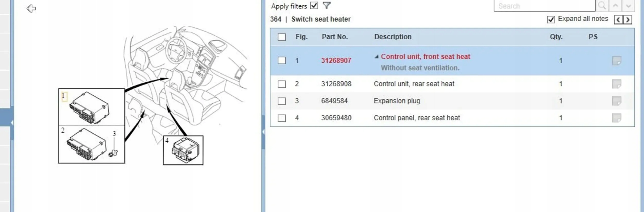Select figure 4 control panel in diagram
644x212 pixels.
(183, 150)
